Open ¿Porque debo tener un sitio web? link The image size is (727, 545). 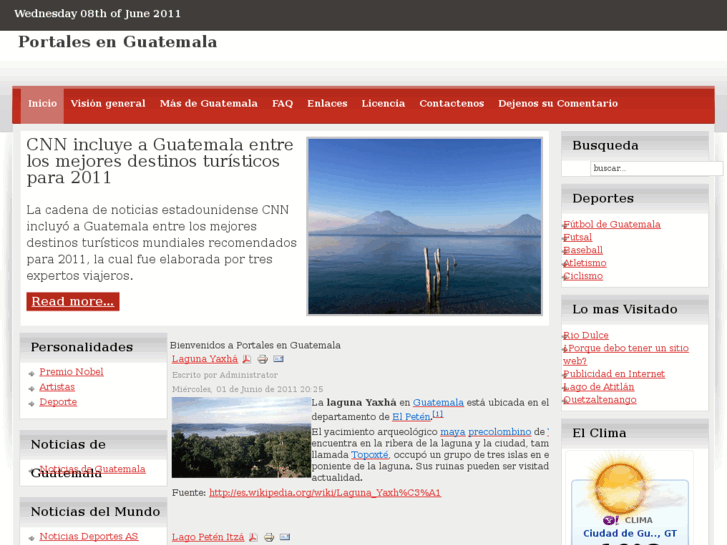pyautogui.click(x=626, y=354)
